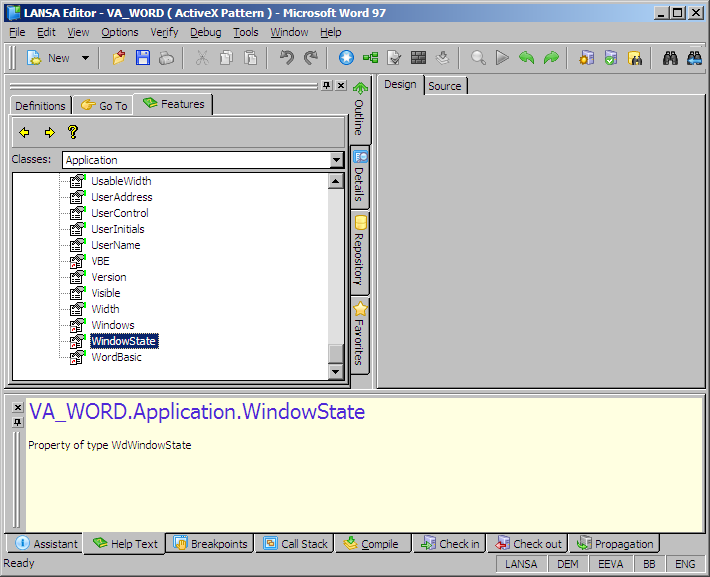710x577 pixels.
Task: Click the Save disk icon in toolbar
Action: 143,58
